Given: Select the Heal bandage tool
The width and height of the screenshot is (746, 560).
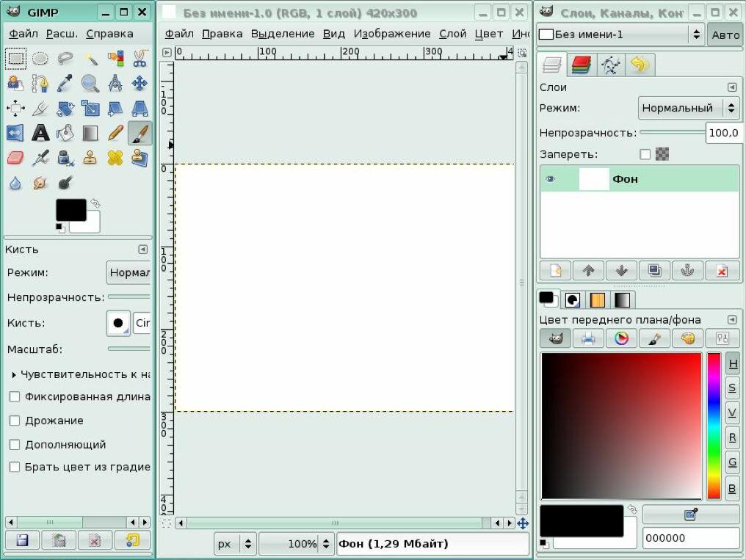Looking at the screenshot, I should point(115,158).
